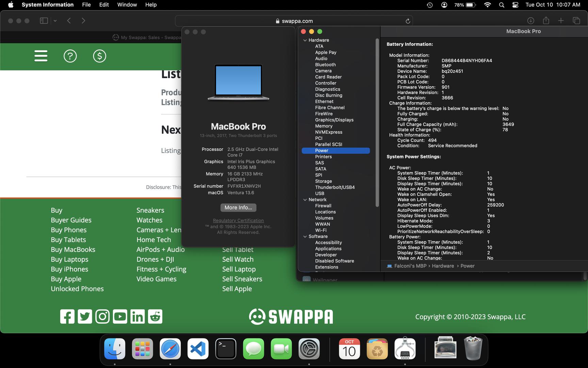
Task: Open Swappa's Instagram icon
Action: pos(102,317)
